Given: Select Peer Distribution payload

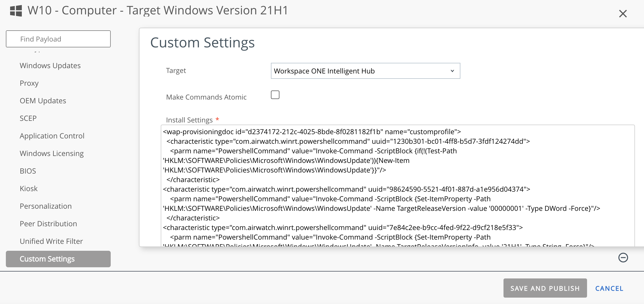Looking at the screenshot, I should coord(48,224).
